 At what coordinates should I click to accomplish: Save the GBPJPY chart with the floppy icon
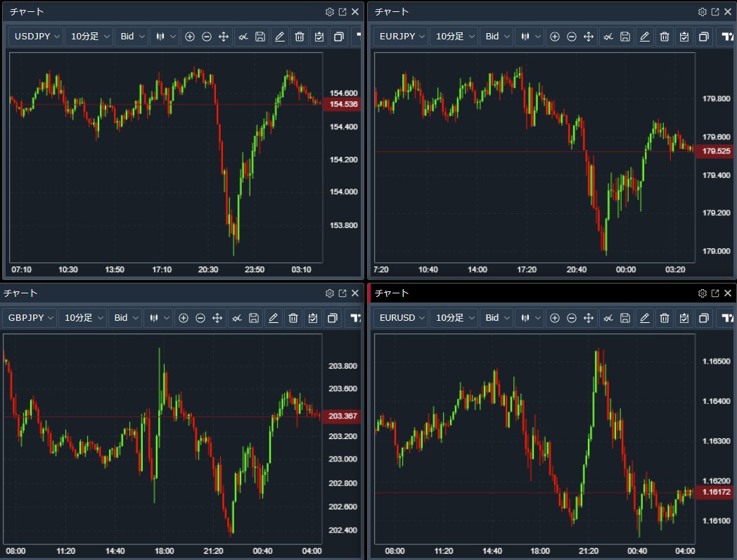coord(254,318)
